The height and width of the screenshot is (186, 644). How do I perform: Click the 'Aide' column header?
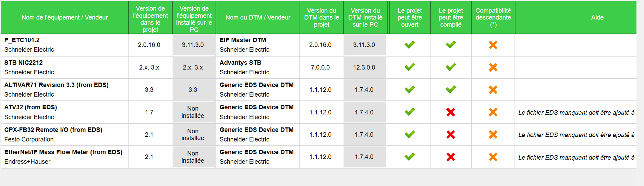pyautogui.click(x=597, y=17)
